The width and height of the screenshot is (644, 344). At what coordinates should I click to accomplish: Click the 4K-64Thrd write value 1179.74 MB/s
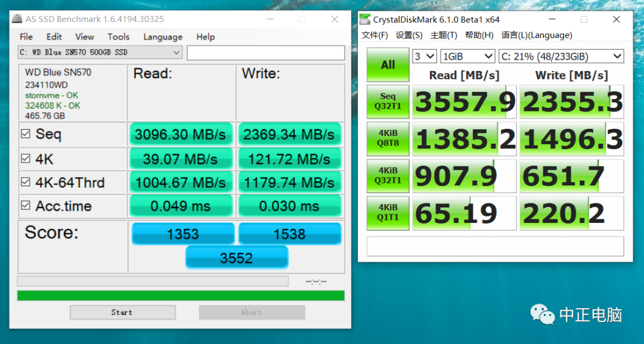tap(289, 182)
